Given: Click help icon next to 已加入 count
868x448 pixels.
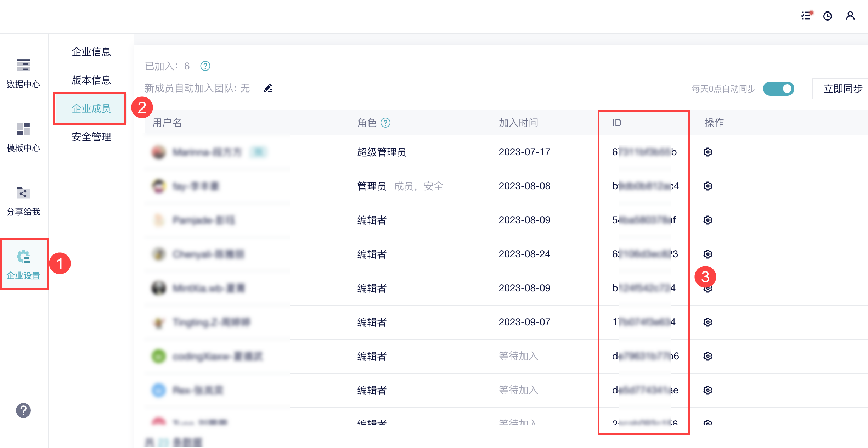Looking at the screenshot, I should click(x=205, y=66).
